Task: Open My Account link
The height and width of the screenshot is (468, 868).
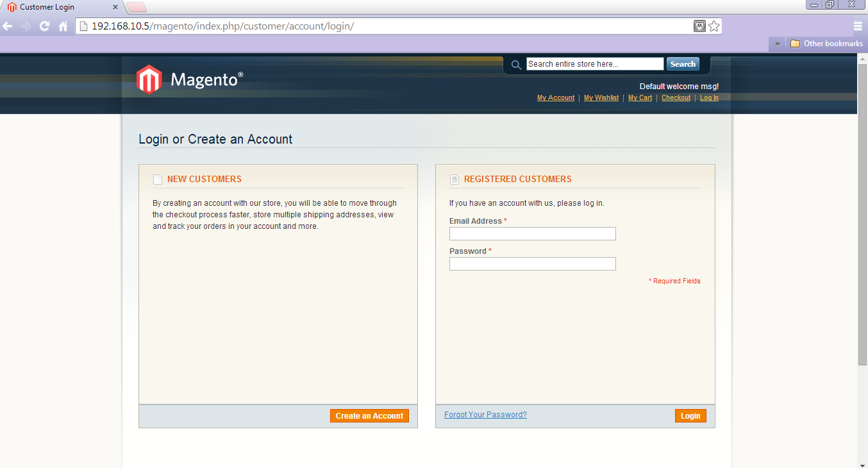Action: click(556, 98)
